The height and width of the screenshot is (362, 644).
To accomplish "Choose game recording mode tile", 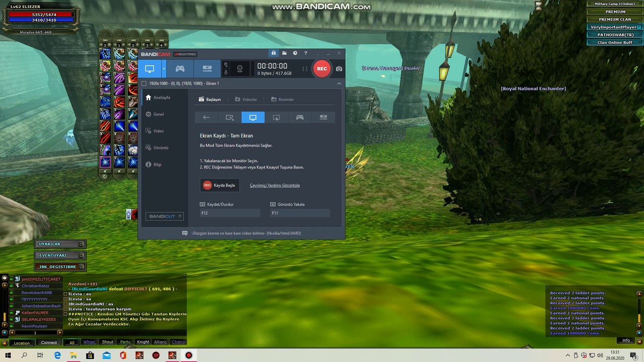I will click(x=300, y=117).
